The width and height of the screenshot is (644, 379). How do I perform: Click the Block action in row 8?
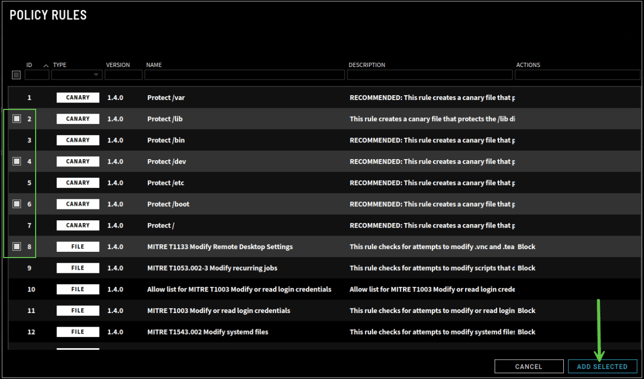point(526,247)
